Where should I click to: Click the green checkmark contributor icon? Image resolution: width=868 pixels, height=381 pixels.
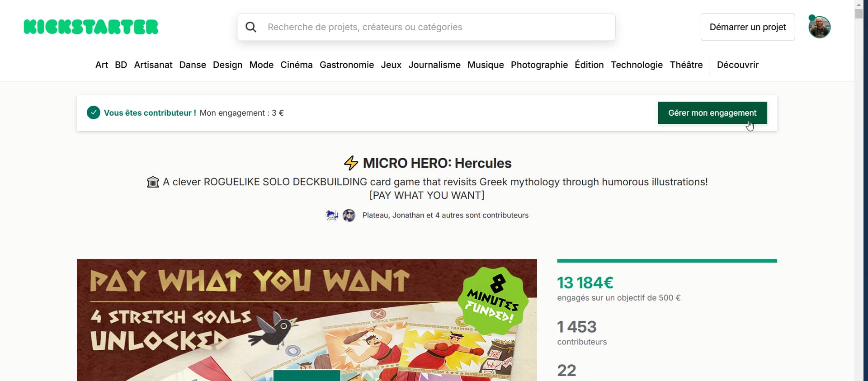coord(94,113)
